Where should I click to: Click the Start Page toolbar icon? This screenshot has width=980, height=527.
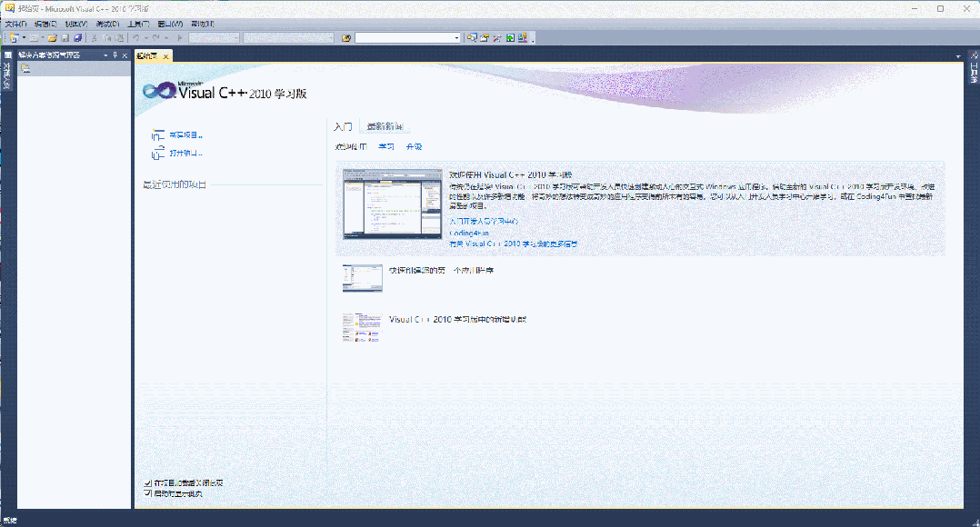510,37
